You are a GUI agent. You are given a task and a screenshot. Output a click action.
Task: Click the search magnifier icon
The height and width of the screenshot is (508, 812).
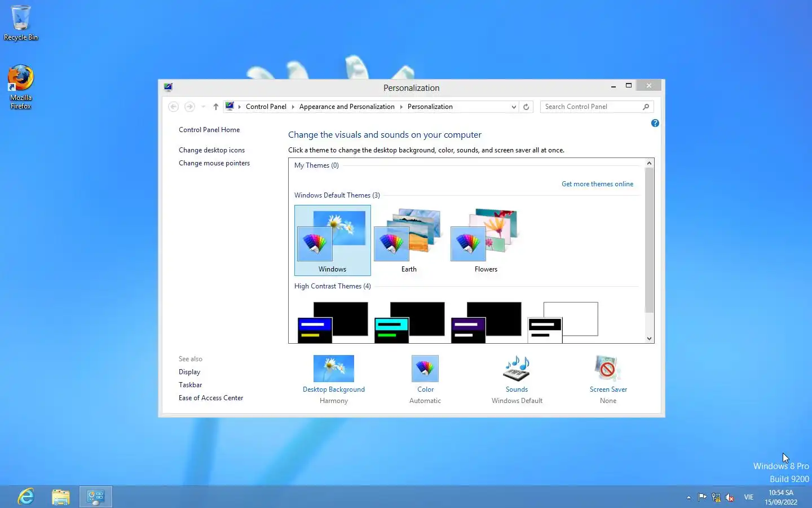[646, 107]
